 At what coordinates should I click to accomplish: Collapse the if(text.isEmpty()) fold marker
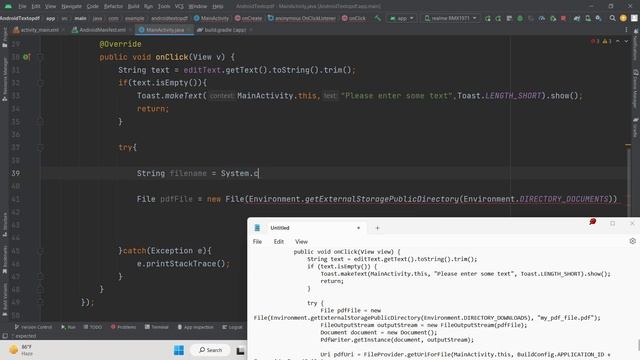[x=40, y=83]
